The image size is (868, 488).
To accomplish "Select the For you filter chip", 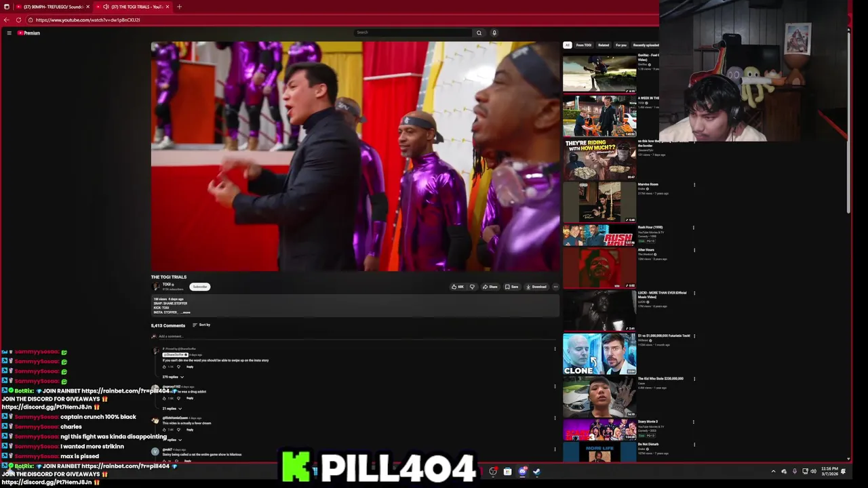I will pyautogui.click(x=621, y=45).
